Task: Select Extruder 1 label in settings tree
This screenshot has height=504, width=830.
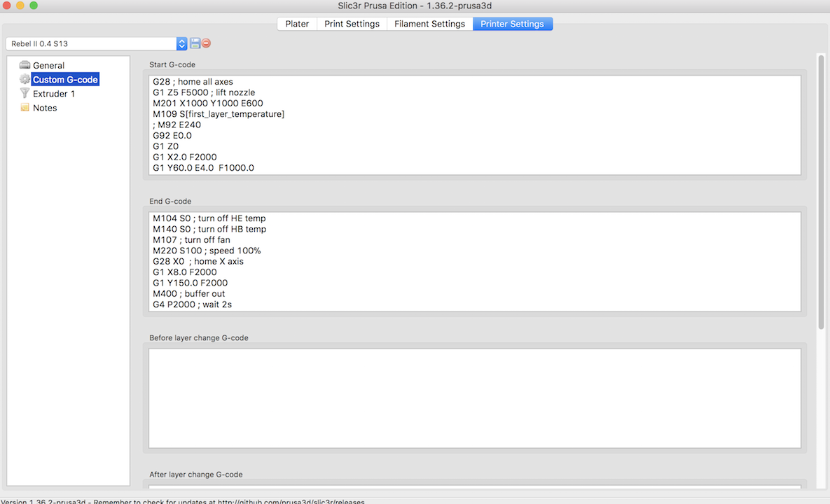Action: (x=54, y=94)
